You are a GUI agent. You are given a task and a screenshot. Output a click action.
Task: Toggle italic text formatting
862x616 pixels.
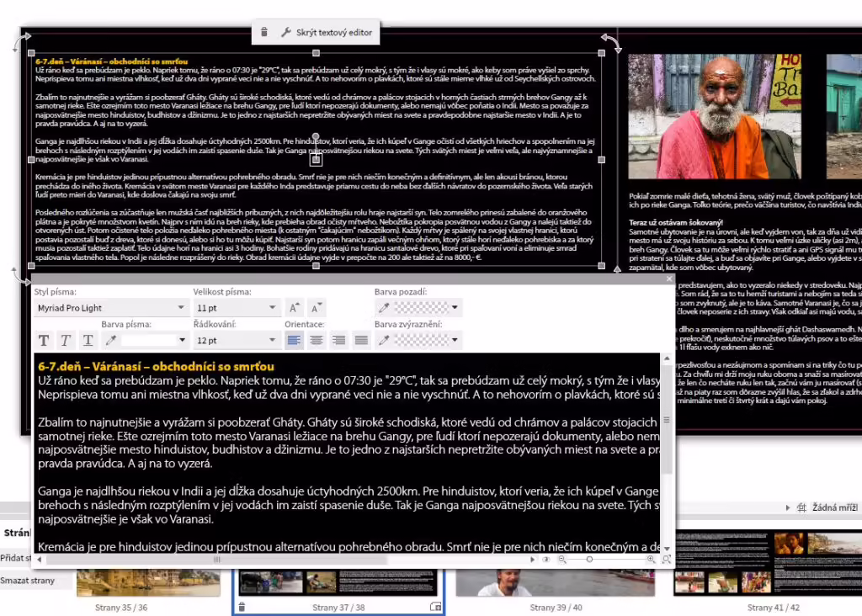click(66, 341)
